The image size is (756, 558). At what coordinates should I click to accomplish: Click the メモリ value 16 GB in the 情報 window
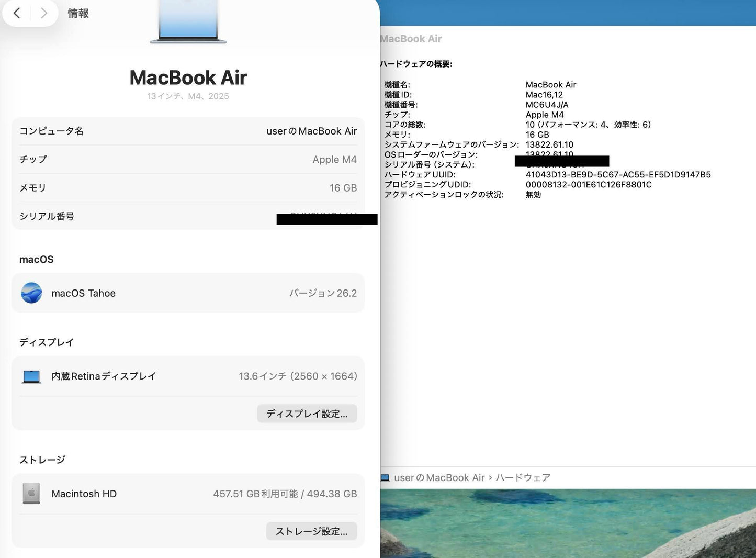(x=343, y=188)
